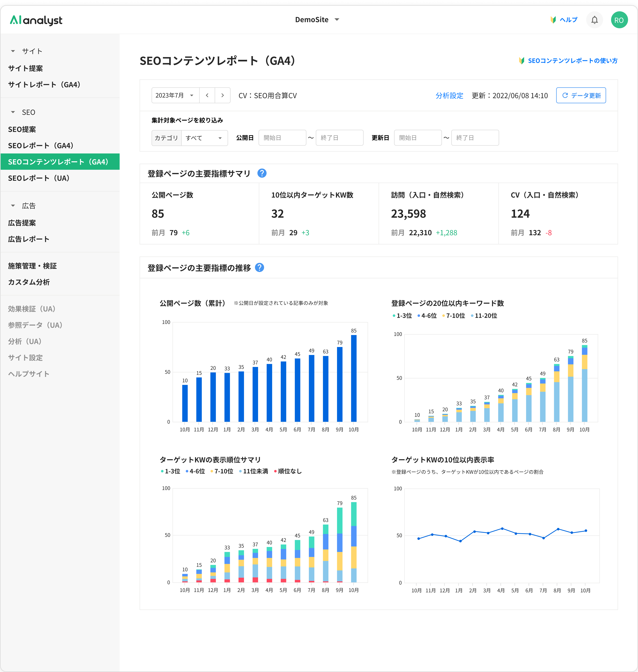Open the DemoSite site selector dropdown
Viewport: 638px width, 672px height.
point(317,20)
